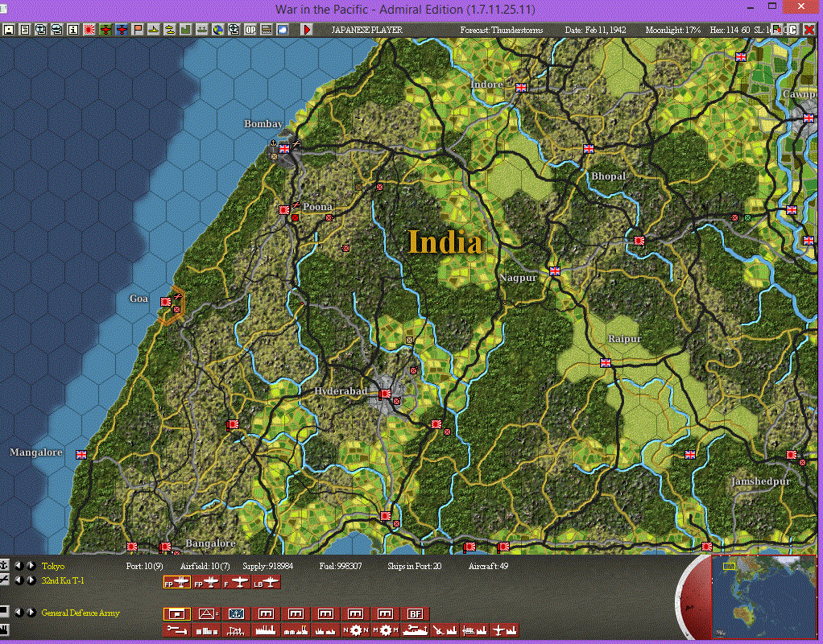Click the anchor port icon left of Tokyo
This screenshot has height=644, width=823.
click(4, 565)
